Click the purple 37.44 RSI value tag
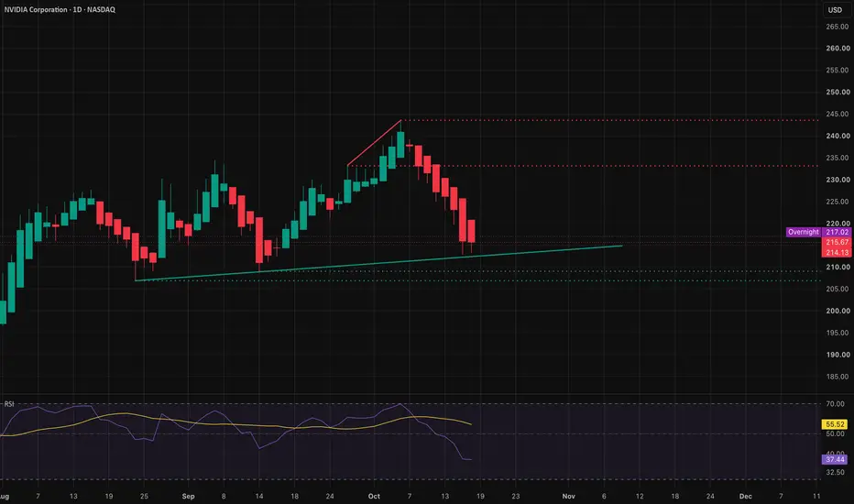The image size is (854, 504). click(835, 459)
